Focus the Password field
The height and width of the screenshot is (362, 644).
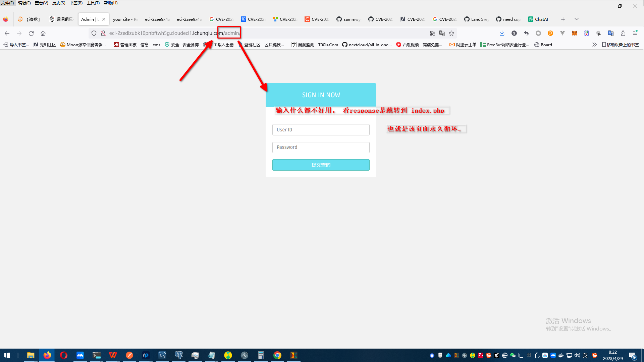[x=321, y=147]
